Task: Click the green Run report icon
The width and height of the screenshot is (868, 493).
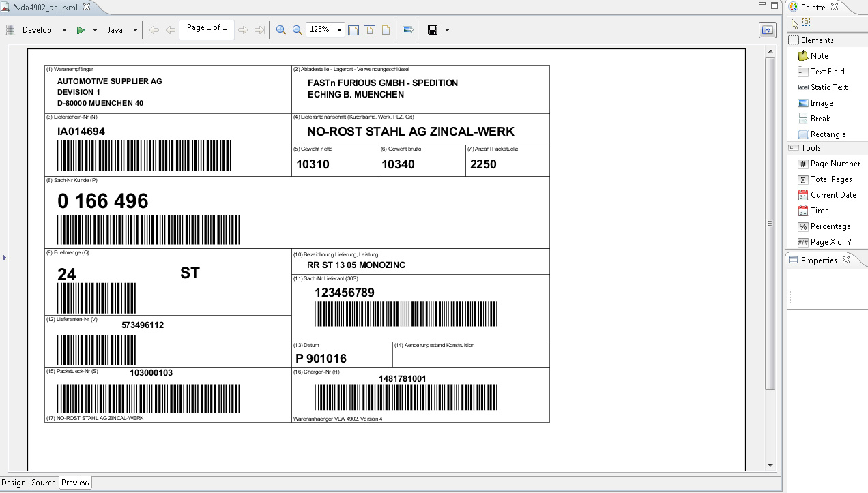Action: click(81, 30)
